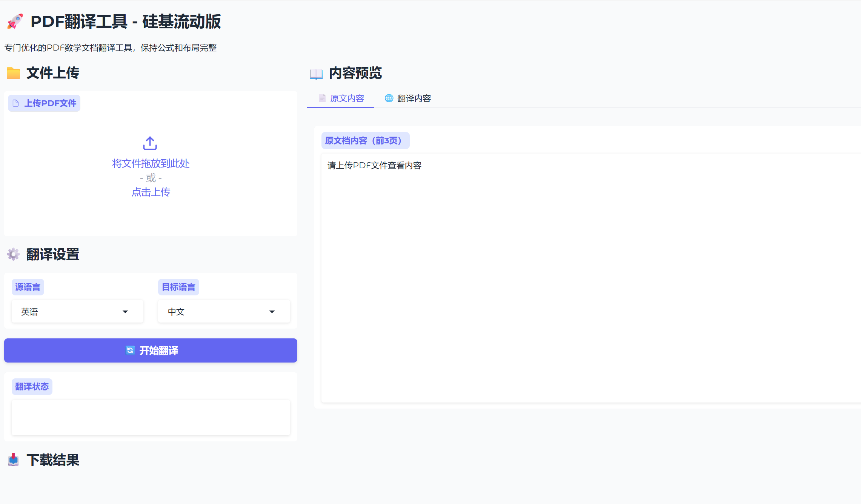
Task: Click the 点击上传 upload link
Action: tap(151, 192)
